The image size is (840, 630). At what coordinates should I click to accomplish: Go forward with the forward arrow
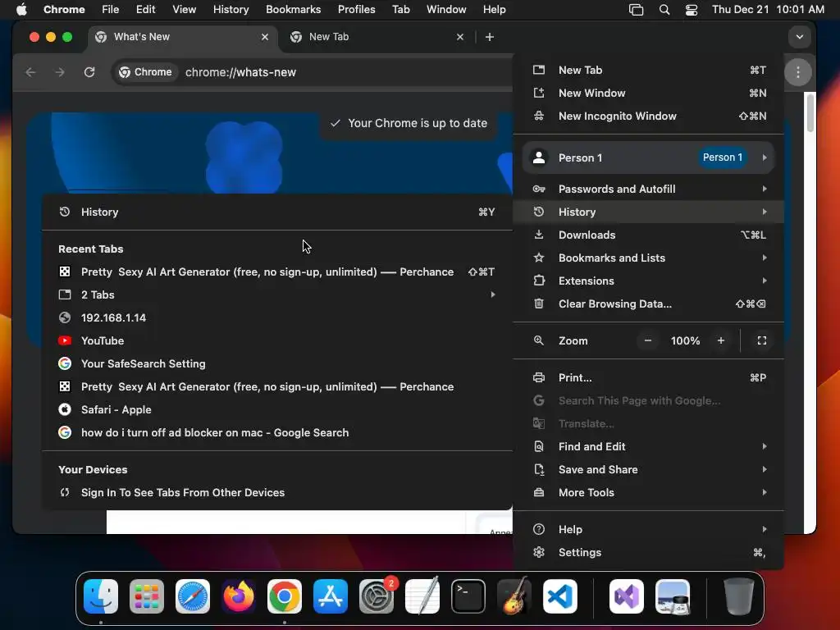coord(60,72)
